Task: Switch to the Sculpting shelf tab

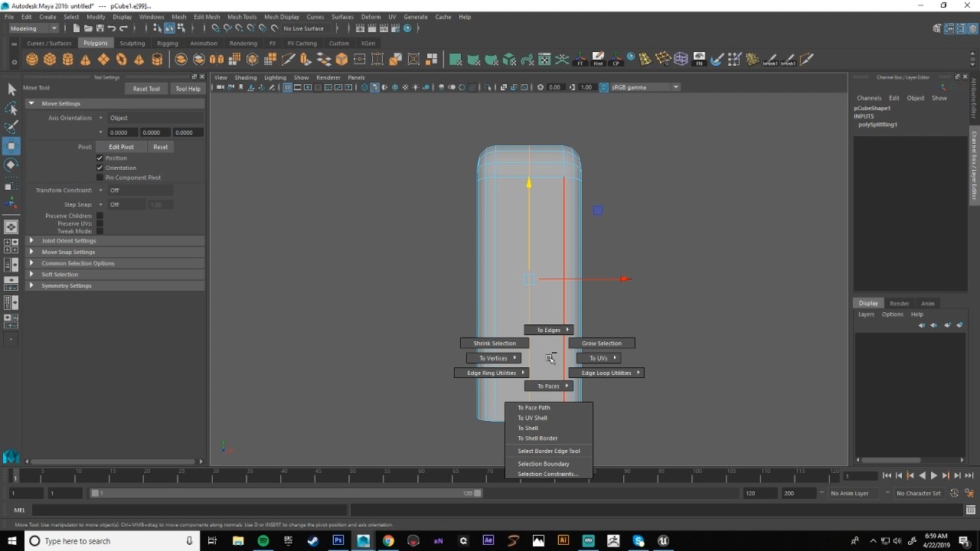Action: click(x=132, y=44)
